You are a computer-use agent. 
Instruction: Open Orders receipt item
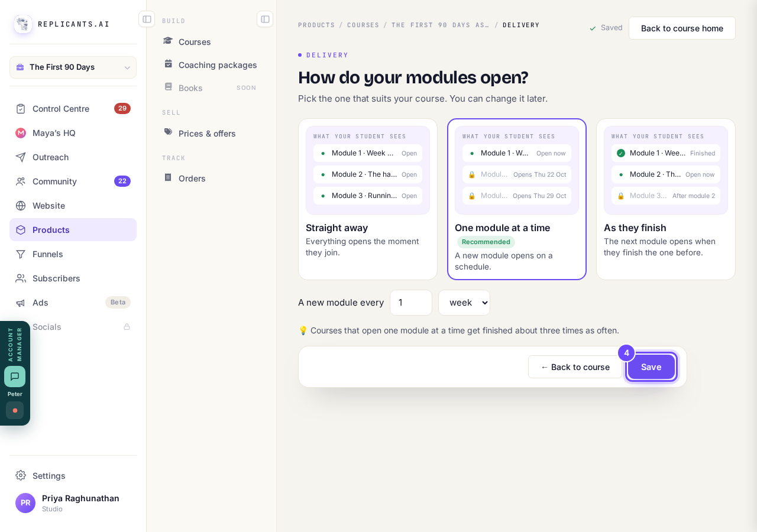click(x=211, y=179)
